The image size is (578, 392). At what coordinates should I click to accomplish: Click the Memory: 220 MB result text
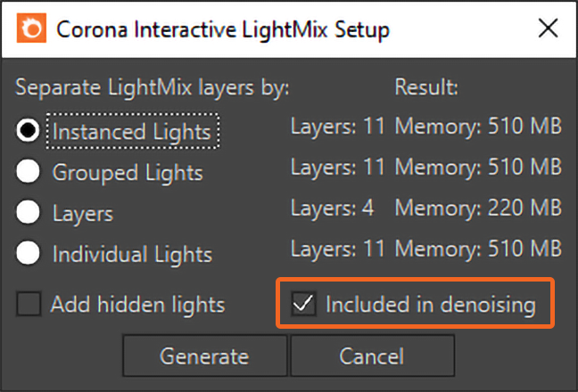pyautogui.click(x=478, y=208)
